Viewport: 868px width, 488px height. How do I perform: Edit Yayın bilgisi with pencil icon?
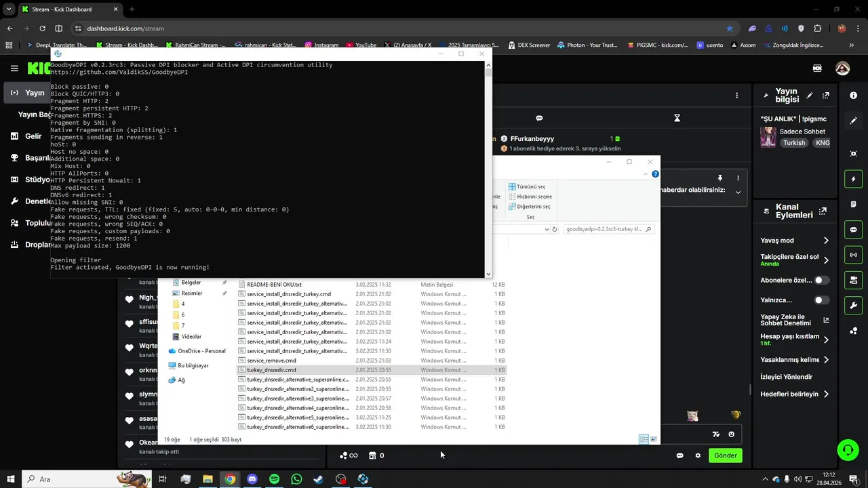point(811,96)
